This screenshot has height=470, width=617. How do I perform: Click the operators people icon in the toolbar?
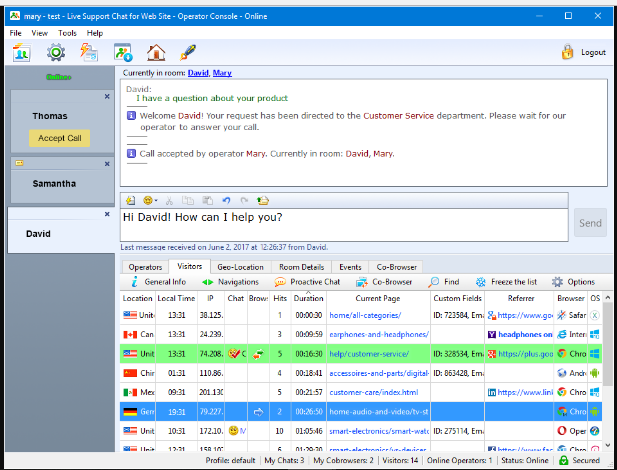21,53
